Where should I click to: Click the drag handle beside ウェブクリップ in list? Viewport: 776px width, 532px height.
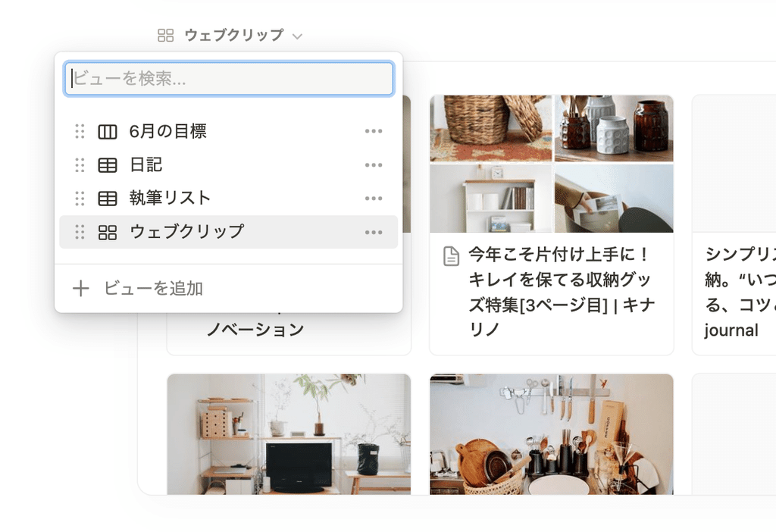(80, 232)
